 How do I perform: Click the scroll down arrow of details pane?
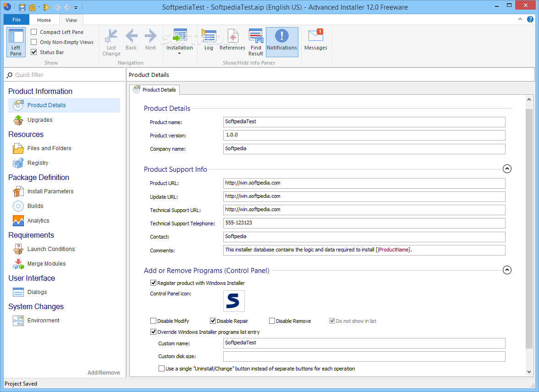[529, 372]
